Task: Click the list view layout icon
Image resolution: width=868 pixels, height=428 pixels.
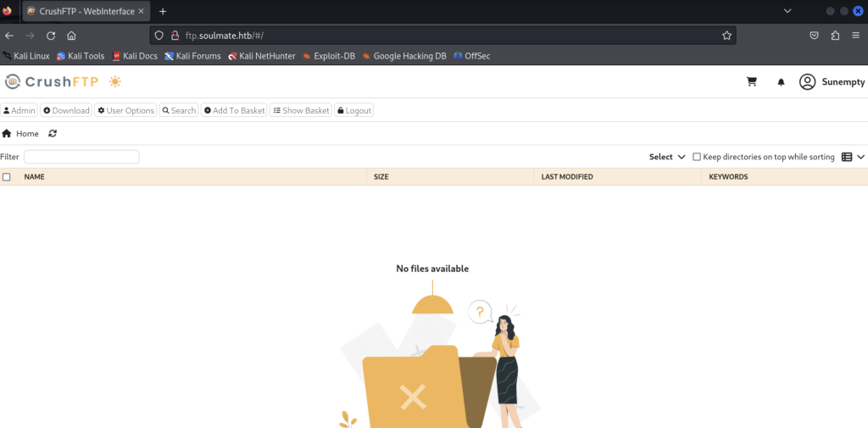Action: [x=847, y=157]
